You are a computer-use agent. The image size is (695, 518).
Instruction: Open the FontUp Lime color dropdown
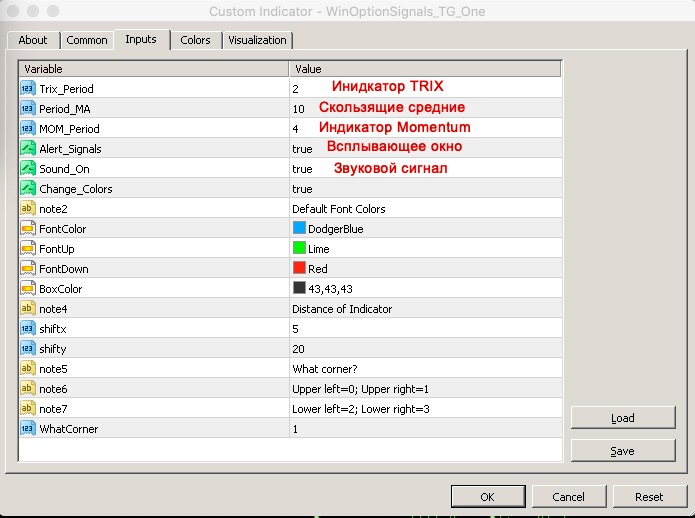319,249
